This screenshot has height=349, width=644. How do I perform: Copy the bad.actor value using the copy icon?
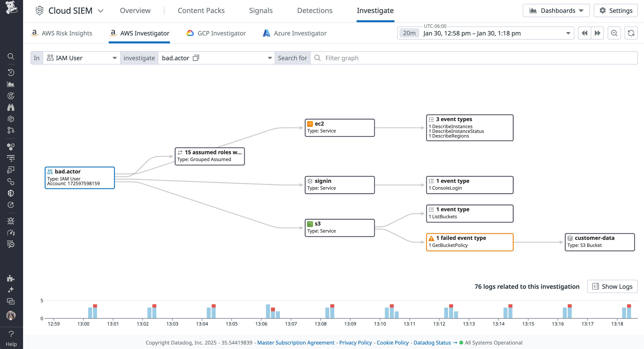[196, 58]
